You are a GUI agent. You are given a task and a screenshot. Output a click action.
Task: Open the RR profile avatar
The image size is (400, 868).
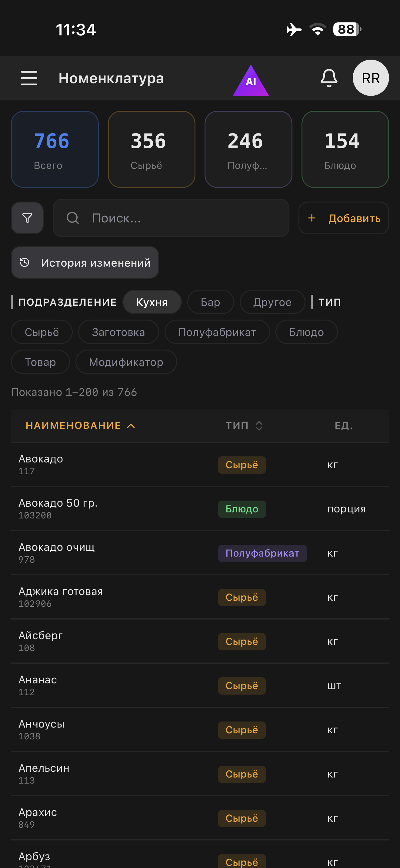point(370,78)
